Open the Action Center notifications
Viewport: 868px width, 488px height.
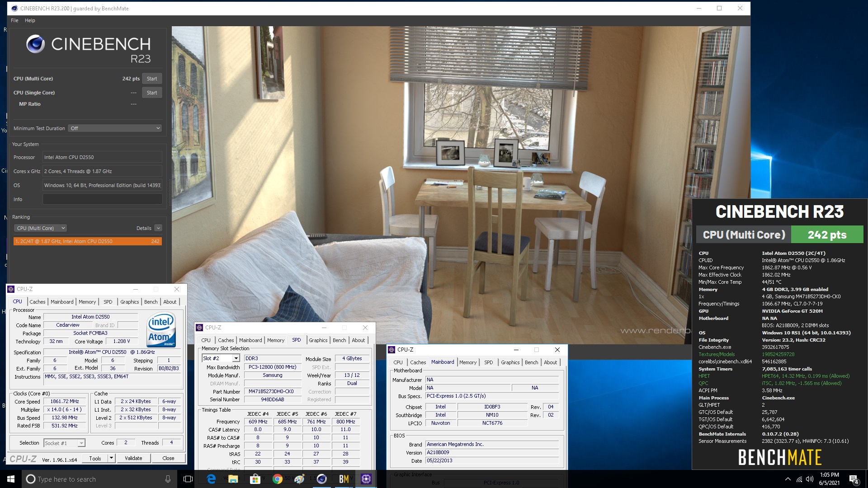coord(854,479)
